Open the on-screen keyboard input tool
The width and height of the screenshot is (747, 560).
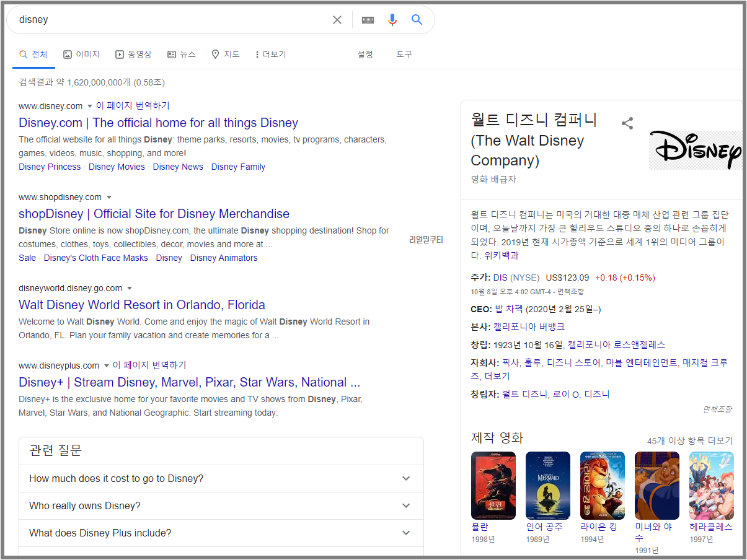(368, 20)
